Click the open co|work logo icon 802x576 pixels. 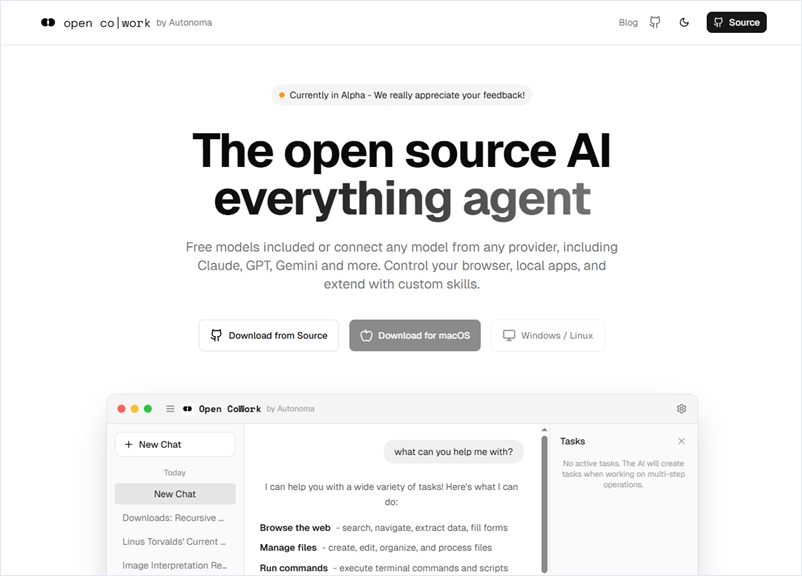[x=48, y=22]
